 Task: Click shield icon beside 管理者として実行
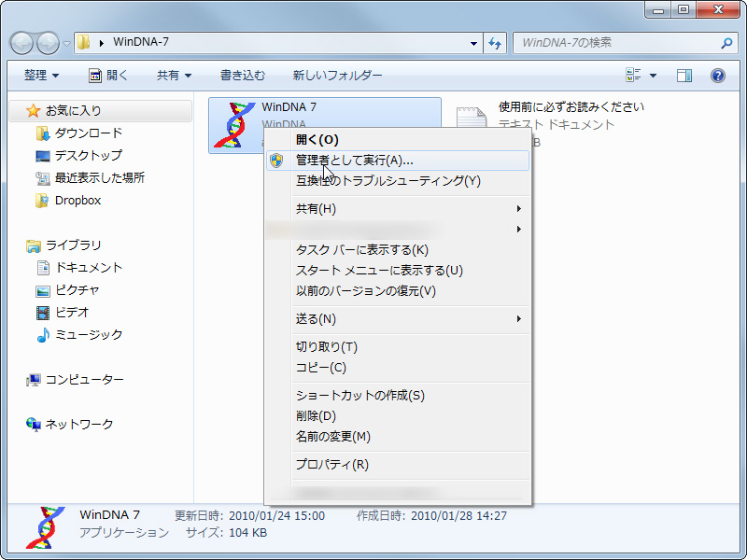pyautogui.click(x=275, y=161)
